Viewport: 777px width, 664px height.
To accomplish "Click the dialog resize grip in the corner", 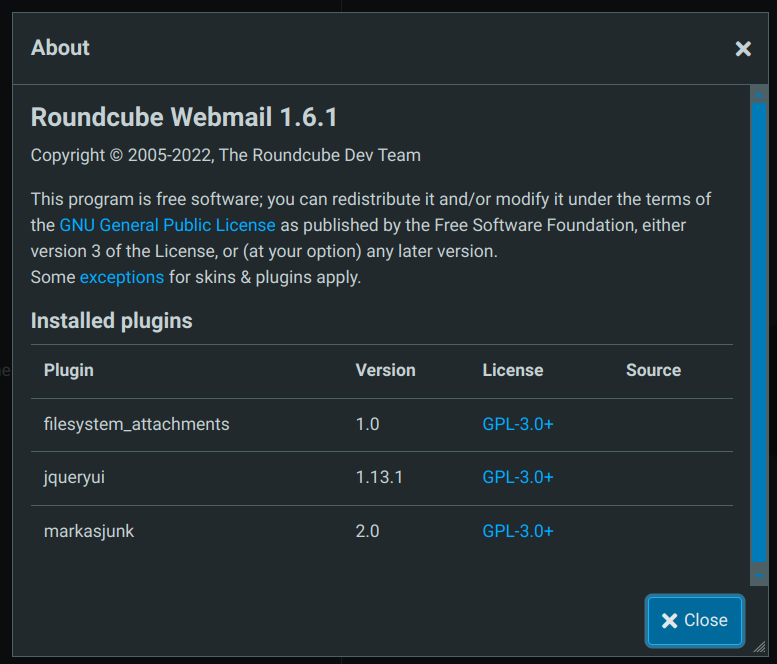I will point(760,647).
